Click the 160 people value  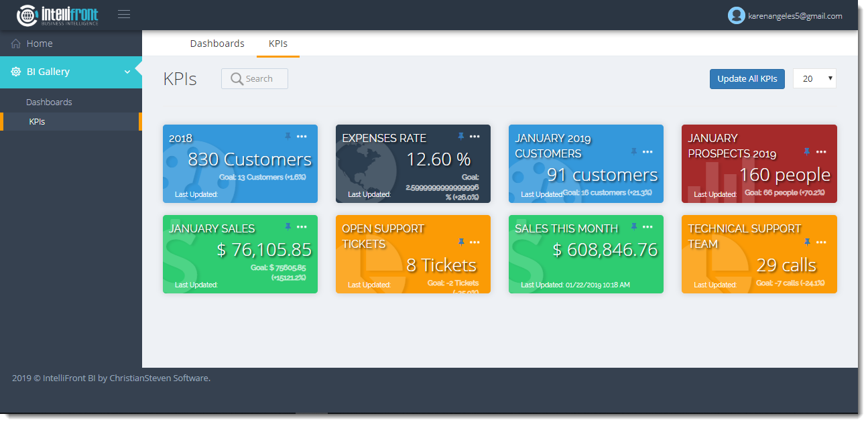click(785, 175)
